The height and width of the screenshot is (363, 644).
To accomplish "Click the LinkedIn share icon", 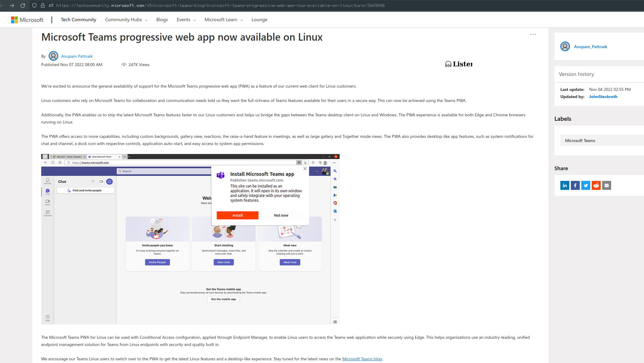I will 565,185.
